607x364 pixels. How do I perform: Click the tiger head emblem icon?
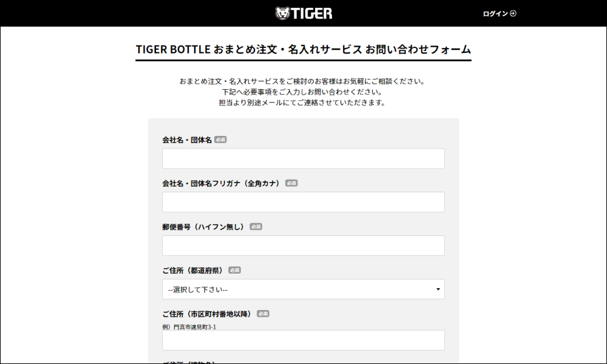click(x=282, y=13)
